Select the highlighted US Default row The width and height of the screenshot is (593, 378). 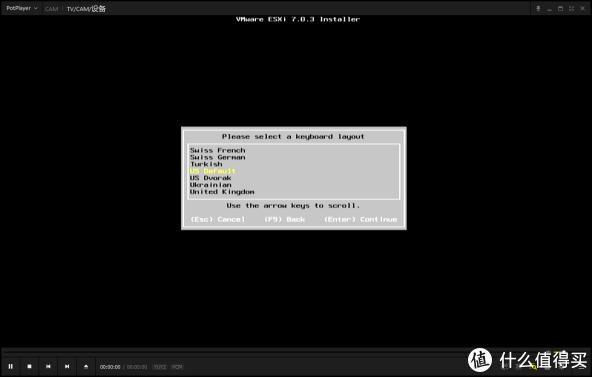(x=293, y=171)
